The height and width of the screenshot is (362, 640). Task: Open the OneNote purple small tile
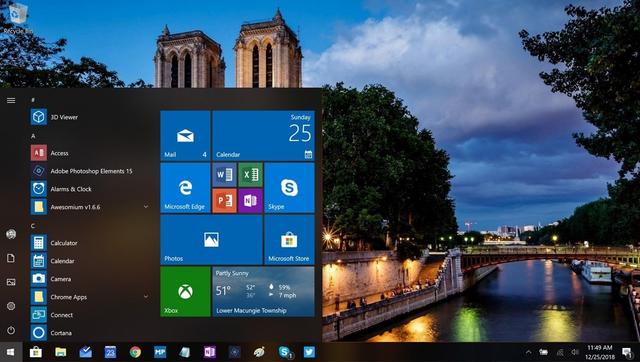250,201
